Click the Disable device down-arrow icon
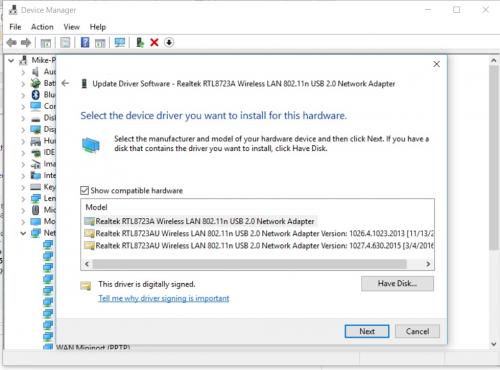The image size is (500, 370). 169,42
